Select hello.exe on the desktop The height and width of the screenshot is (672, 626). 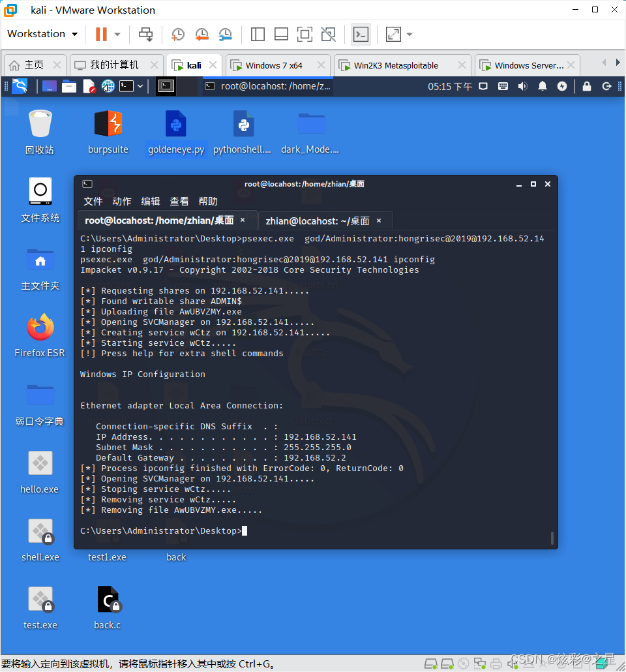pyautogui.click(x=40, y=472)
